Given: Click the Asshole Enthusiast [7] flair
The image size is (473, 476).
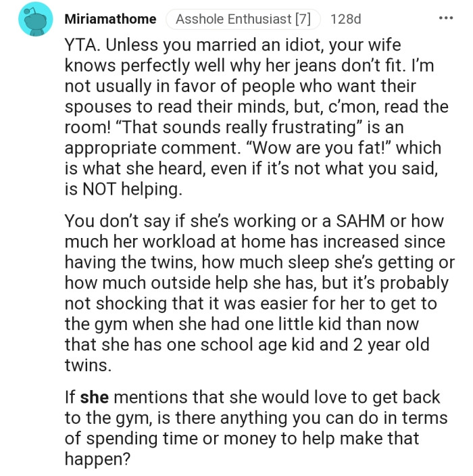Looking at the screenshot, I should coord(243,20).
